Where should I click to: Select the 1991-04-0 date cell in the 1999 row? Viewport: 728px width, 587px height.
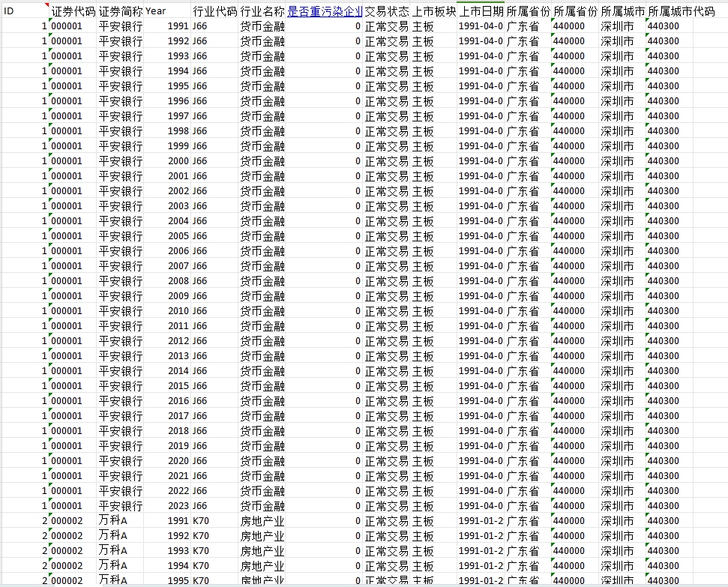[x=481, y=146]
